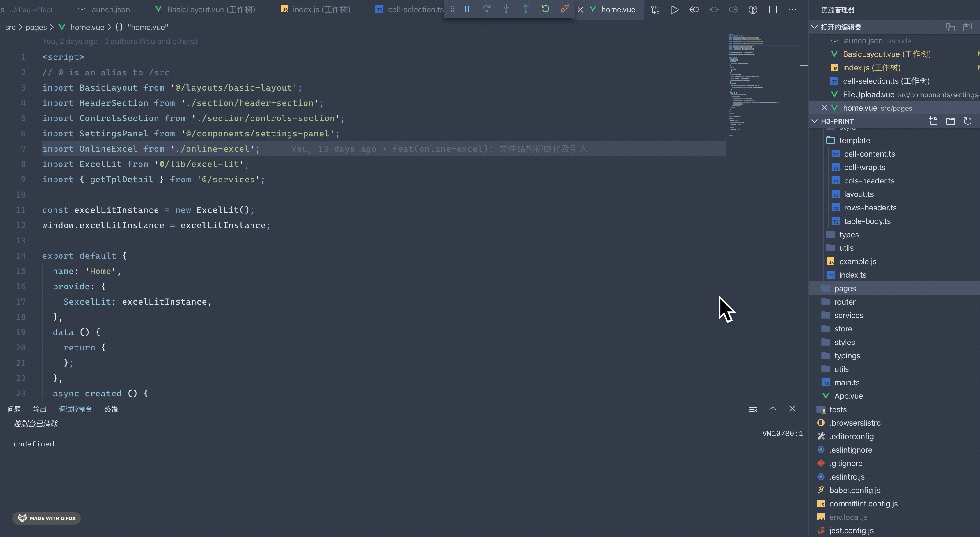Screen dimensions: 980x537
Task: Collapse the H3-PRINT folder section
Action: [815, 121]
